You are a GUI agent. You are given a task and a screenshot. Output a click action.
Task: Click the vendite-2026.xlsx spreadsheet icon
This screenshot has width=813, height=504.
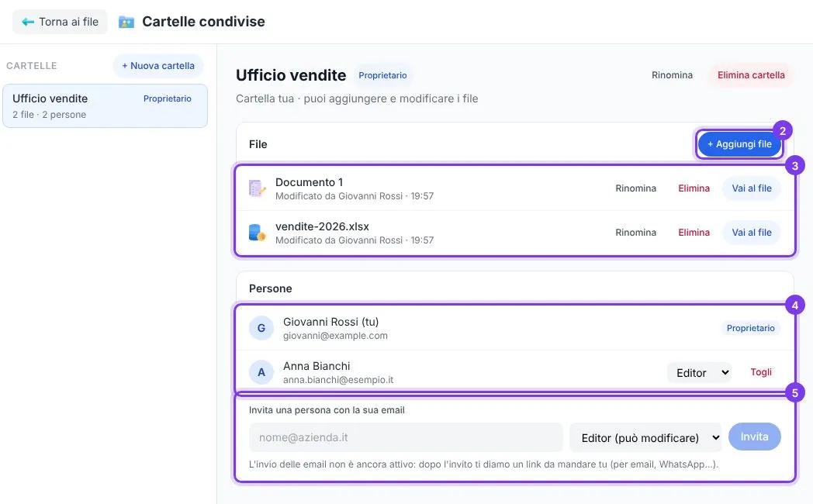258,233
